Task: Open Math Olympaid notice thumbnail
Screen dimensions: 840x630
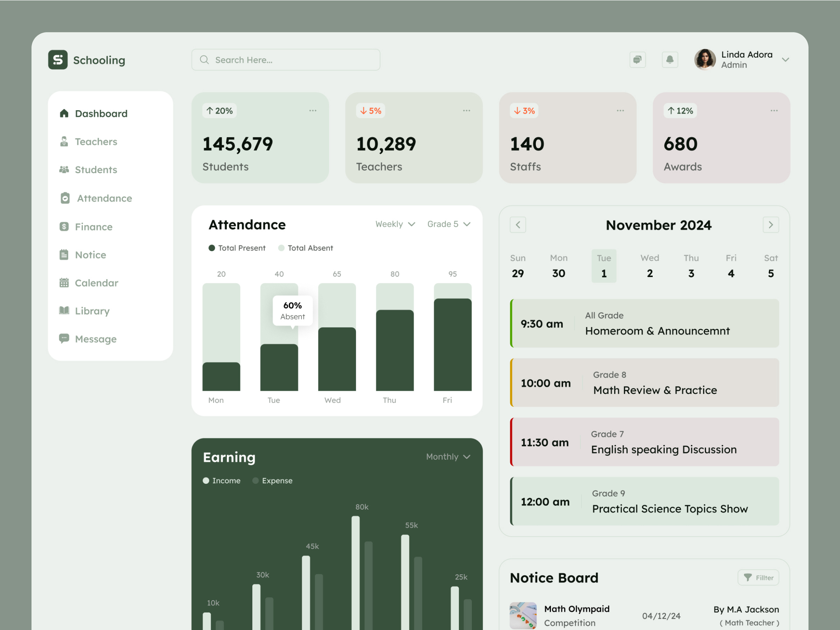Action: click(x=523, y=616)
